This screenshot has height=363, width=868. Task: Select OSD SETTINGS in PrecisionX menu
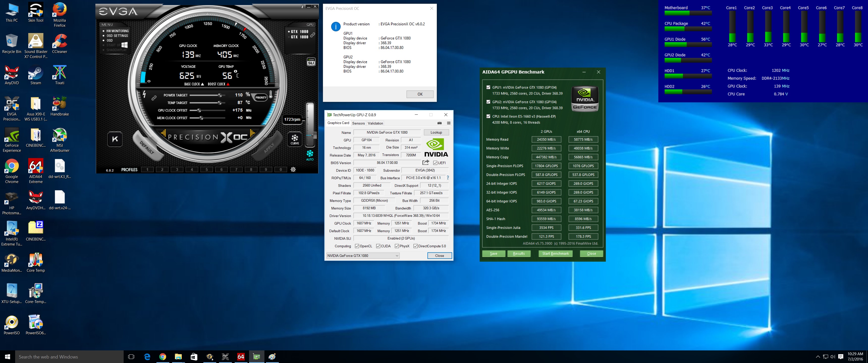pyautogui.click(x=117, y=36)
